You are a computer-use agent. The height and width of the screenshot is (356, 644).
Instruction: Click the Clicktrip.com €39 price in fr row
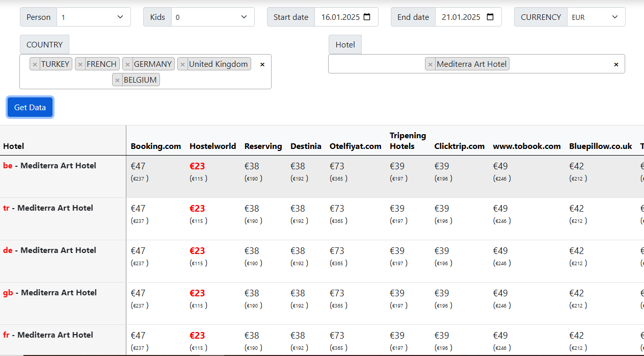point(442,336)
